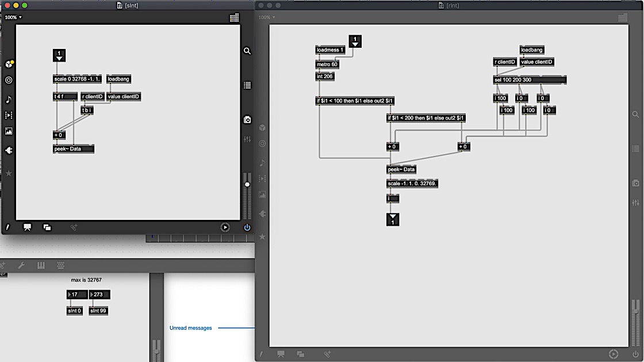
Task: Click the number box showing 273
Action: 99,295
